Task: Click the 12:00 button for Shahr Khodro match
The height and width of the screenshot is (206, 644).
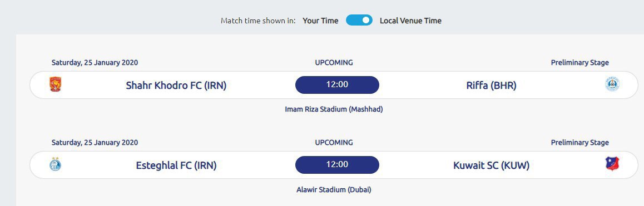Action: coord(337,85)
